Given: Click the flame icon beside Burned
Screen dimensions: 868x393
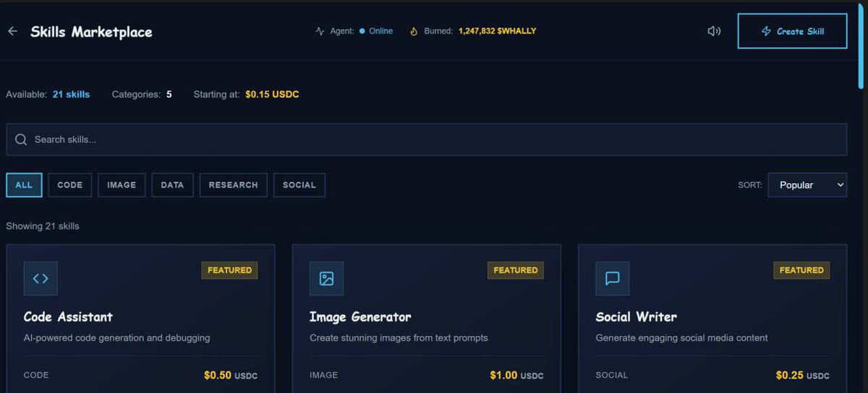Looking at the screenshot, I should click(414, 31).
